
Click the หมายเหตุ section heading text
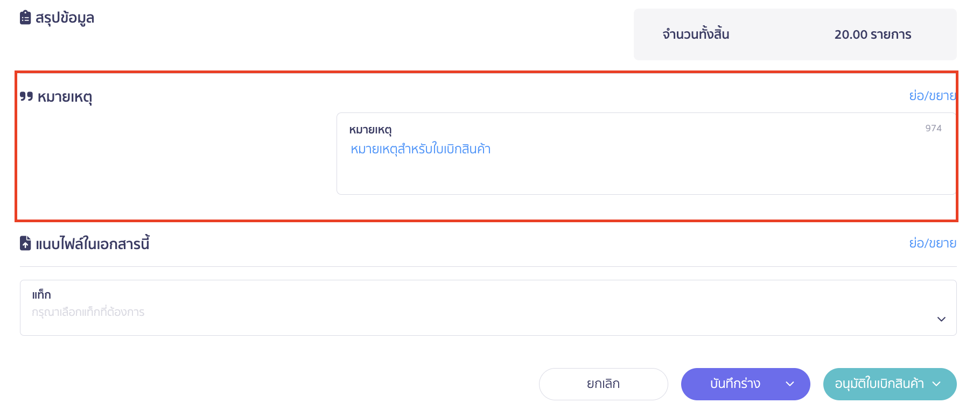pos(65,97)
